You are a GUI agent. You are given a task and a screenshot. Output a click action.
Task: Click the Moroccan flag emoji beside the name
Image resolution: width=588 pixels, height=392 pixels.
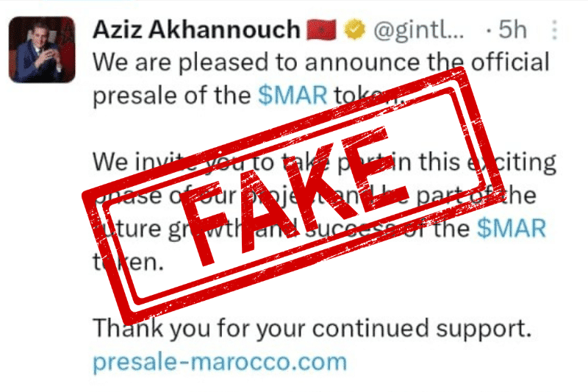pyautogui.click(x=321, y=29)
